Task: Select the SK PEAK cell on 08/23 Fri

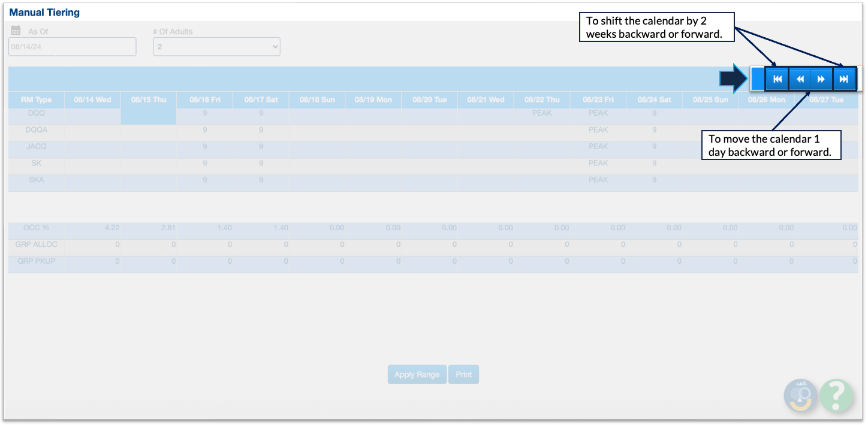Action: coord(598,163)
